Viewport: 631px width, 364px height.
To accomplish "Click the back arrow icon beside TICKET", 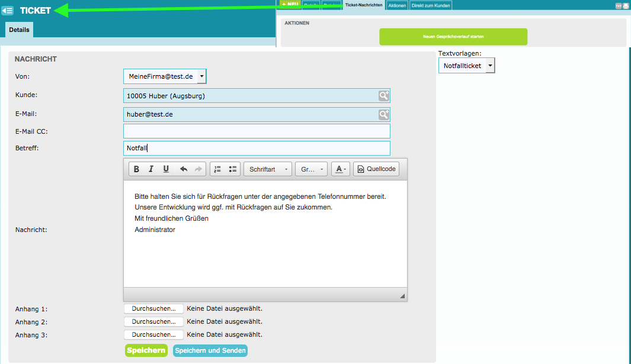I will point(8,11).
